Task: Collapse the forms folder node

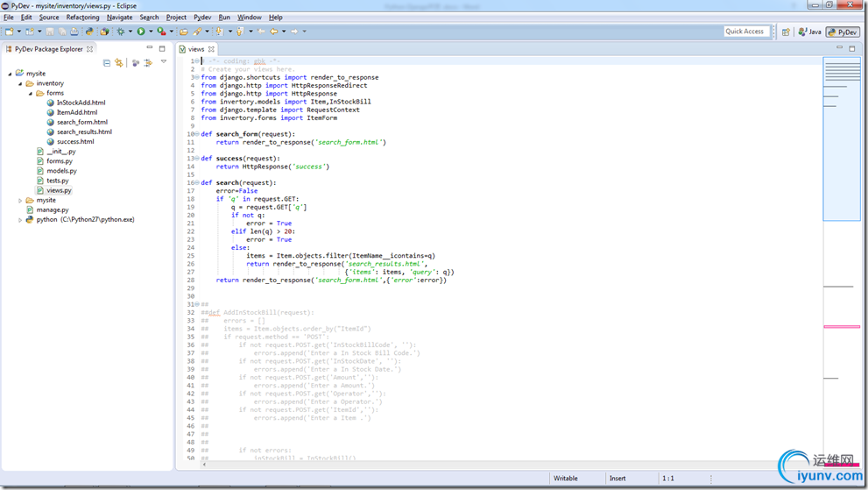Action: 31,94
